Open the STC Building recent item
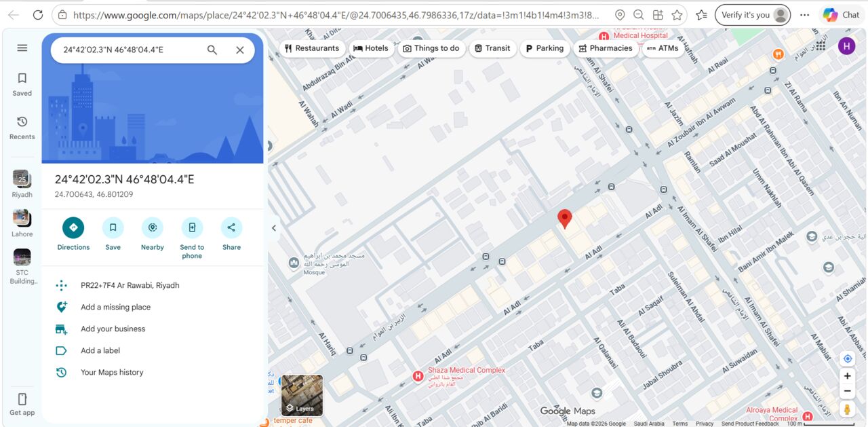This screenshot has height=427, width=868. [x=22, y=267]
